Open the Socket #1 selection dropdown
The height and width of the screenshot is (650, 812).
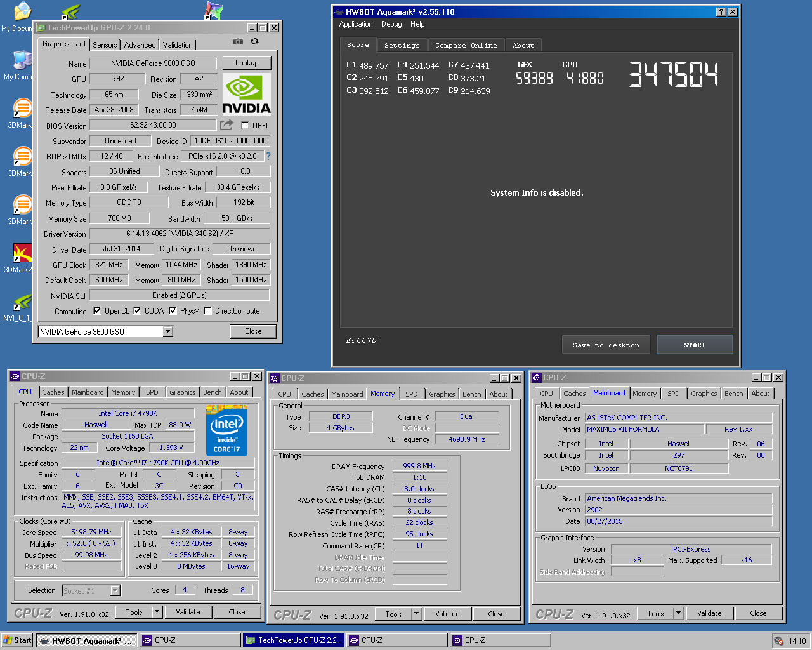115,591
